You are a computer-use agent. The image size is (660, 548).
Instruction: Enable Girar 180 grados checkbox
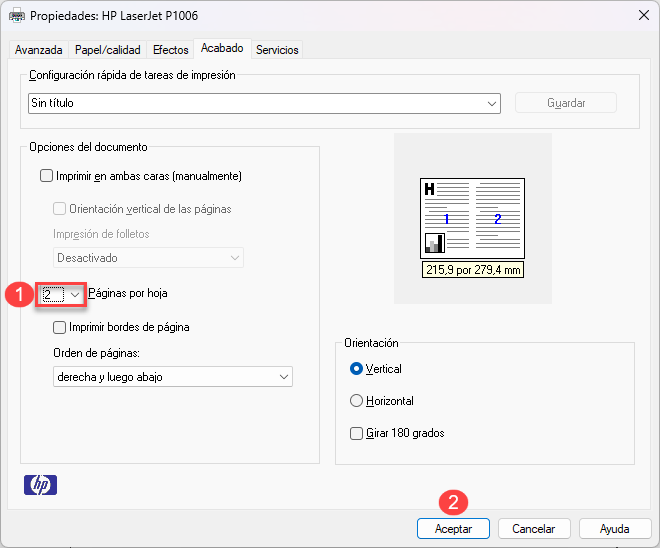pyautogui.click(x=357, y=433)
